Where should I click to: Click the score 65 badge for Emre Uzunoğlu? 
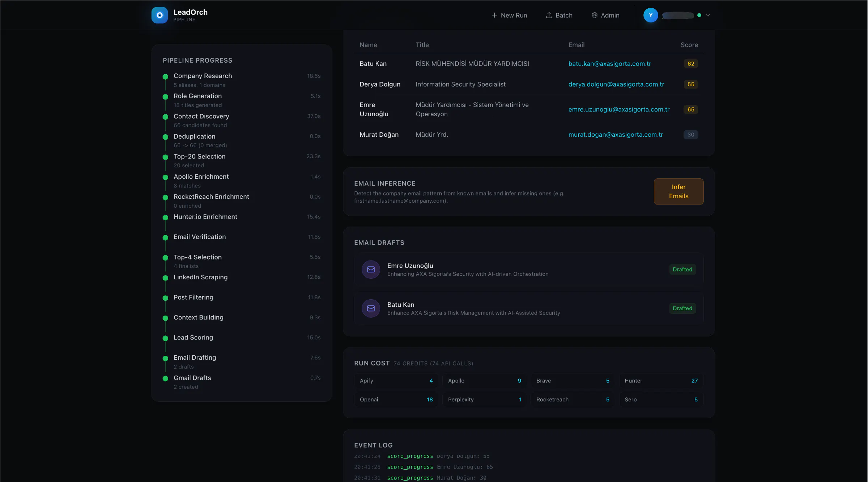[x=690, y=109]
